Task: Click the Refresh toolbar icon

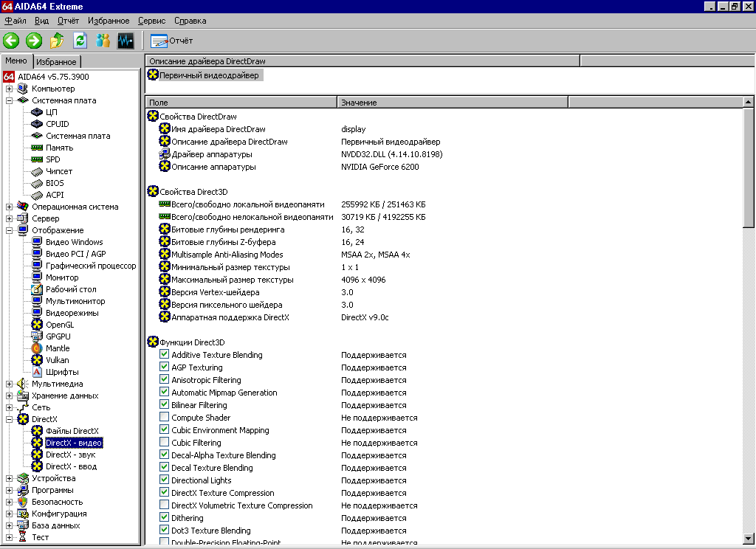Action: [80, 41]
